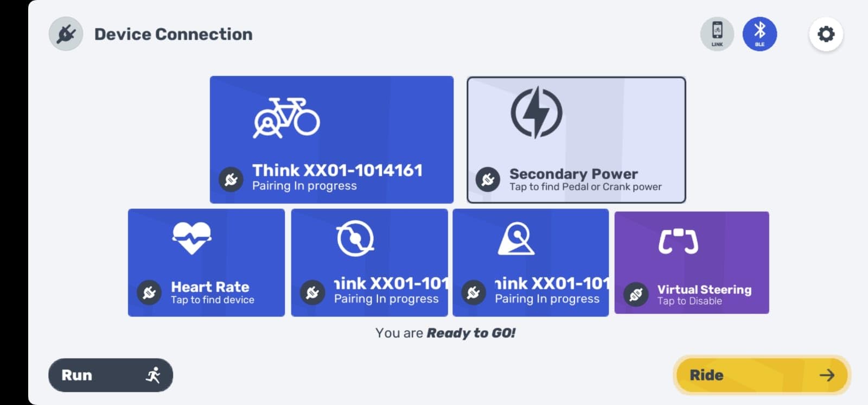Click the lightning bolt power icon
The image size is (868, 405).
pos(536,112)
